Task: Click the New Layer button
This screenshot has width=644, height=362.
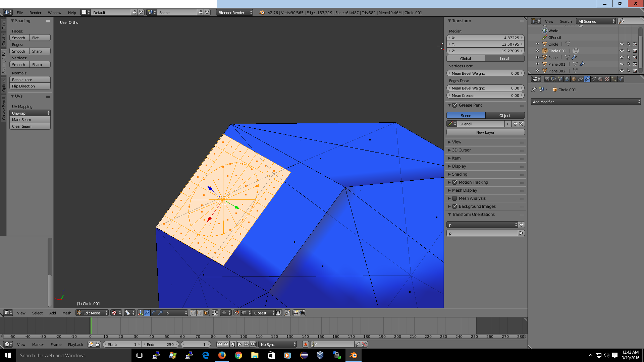Action: pyautogui.click(x=485, y=132)
